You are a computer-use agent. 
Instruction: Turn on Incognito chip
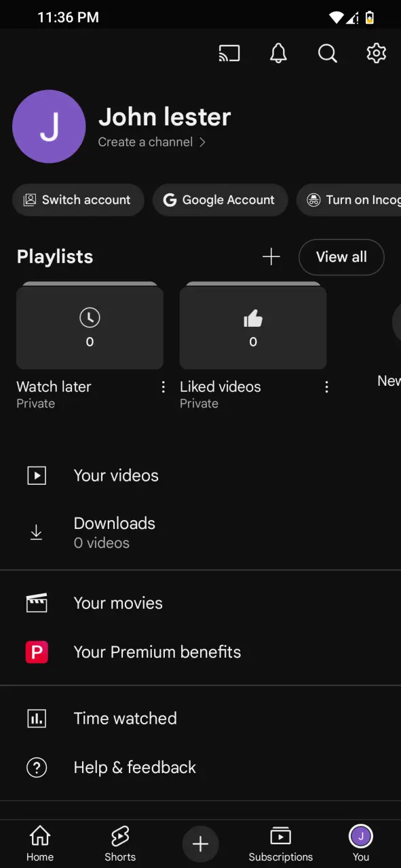tap(349, 200)
